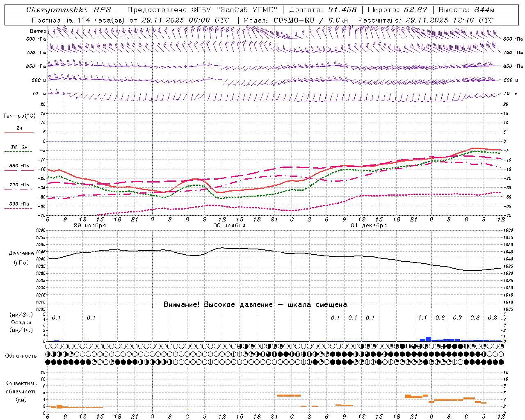Click the '01 декабря' date label
Image resolution: width=525 pixels, height=420 pixels.
click(x=369, y=226)
